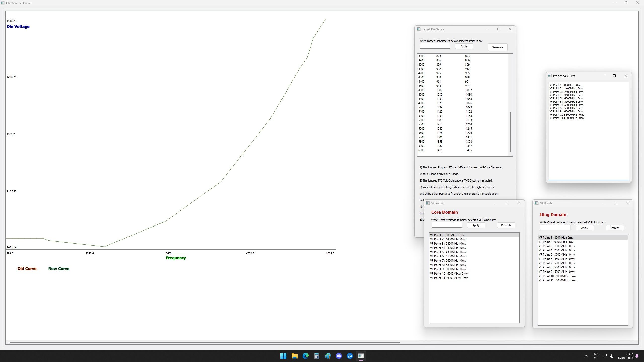
Task: Click the Paint palette taskbar icon
Action: 328,356
